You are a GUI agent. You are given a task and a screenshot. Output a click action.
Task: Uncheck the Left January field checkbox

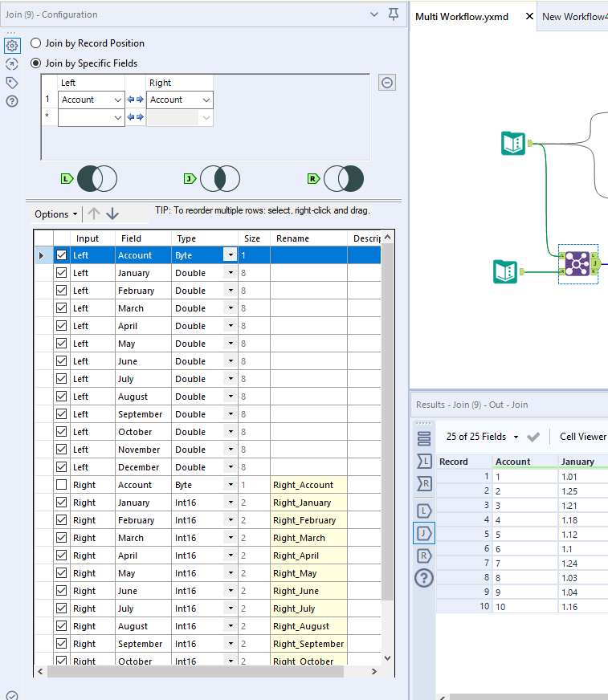[62, 273]
